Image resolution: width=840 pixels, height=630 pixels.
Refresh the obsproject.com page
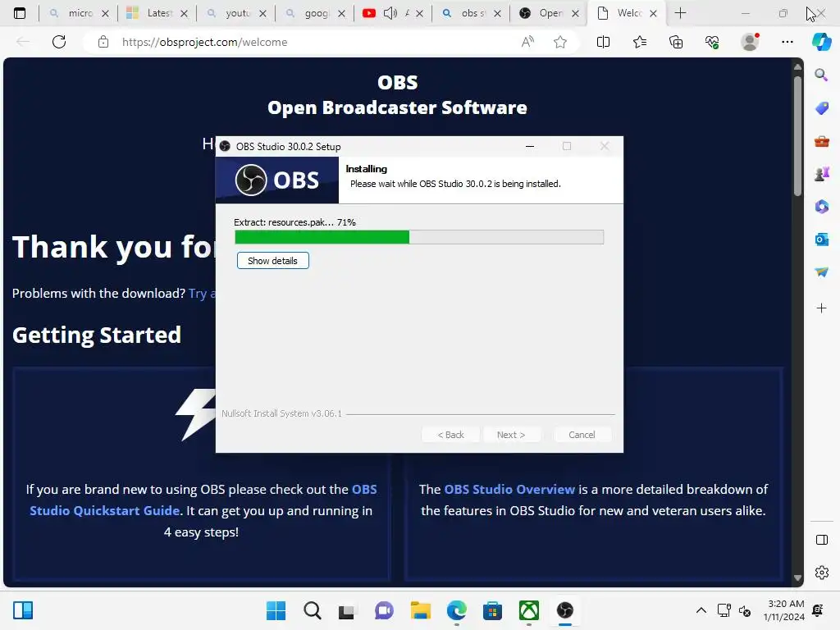[x=59, y=42]
